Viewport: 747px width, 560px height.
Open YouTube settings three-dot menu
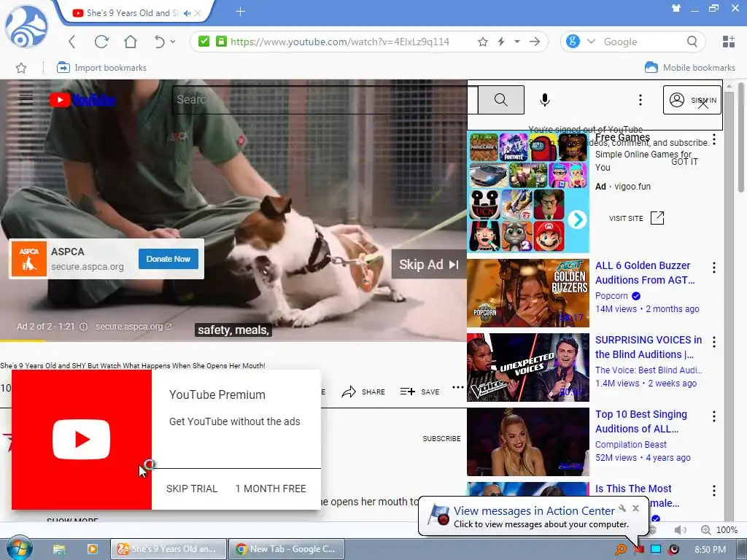tap(640, 99)
